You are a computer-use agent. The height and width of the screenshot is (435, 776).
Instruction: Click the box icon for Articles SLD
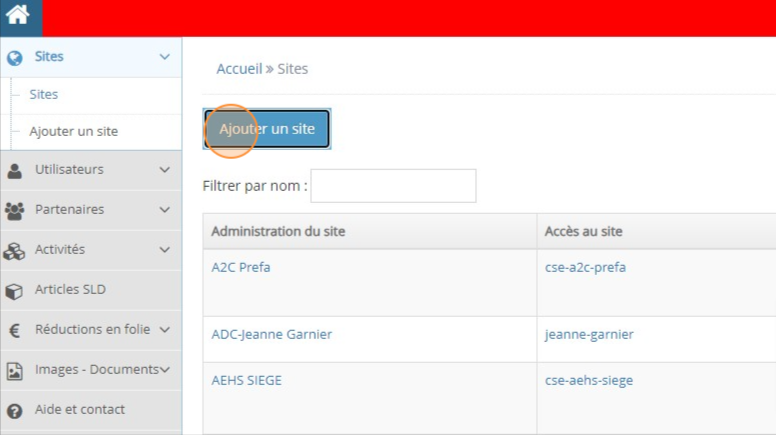(14, 291)
